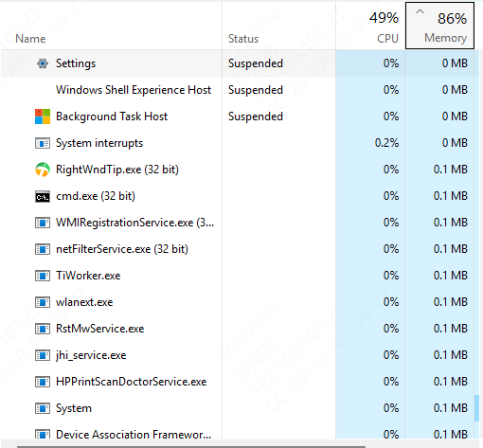Click the 0 MB memory value of Settings
Image resolution: width=483 pixels, height=448 pixels.
[x=455, y=63]
